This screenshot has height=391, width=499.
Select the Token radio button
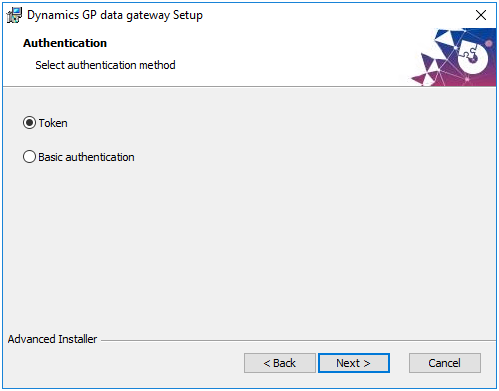click(x=29, y=123)
